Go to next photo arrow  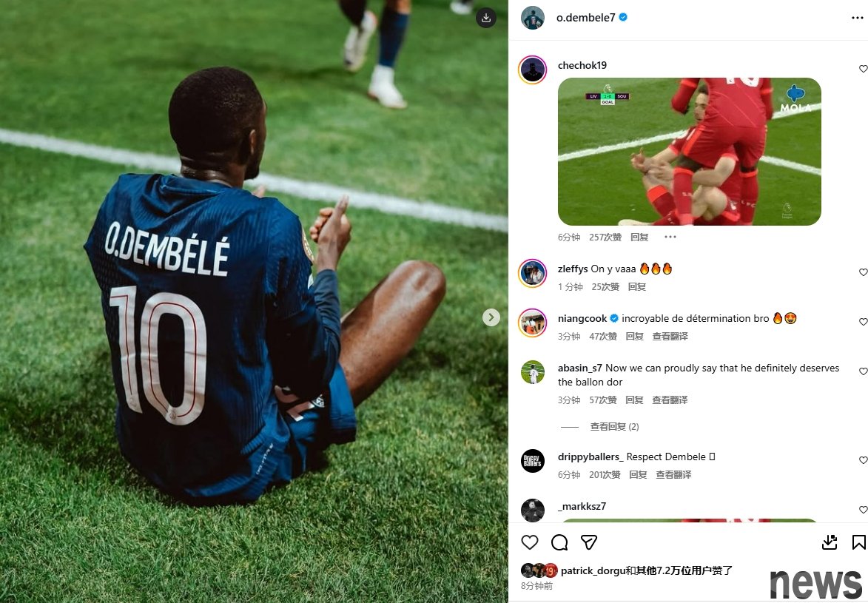(491, 317)
